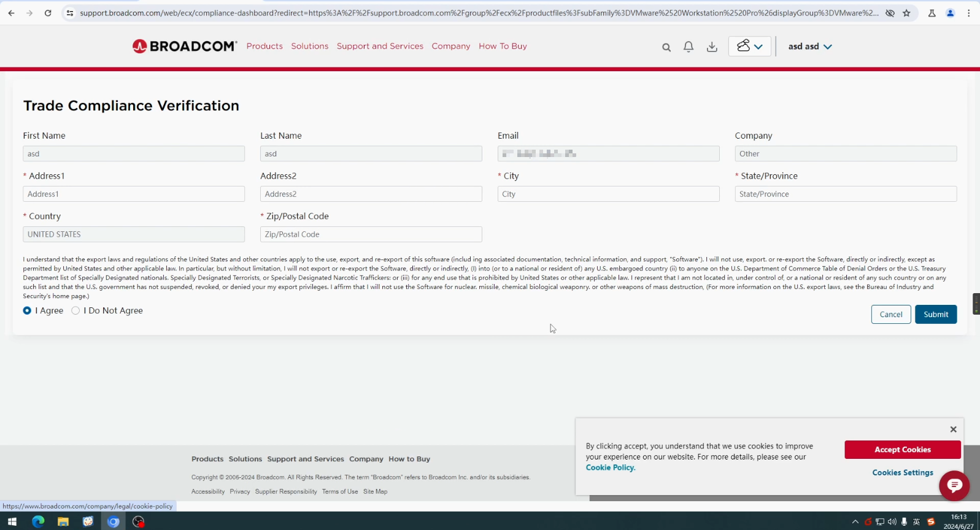Launch Microsoft Edge from taskbar

(x=38, y=521)
